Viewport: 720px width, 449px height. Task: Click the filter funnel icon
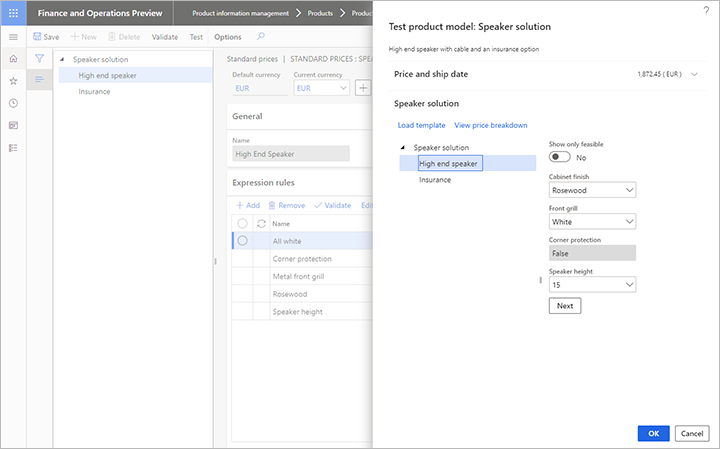coord(39,58)
